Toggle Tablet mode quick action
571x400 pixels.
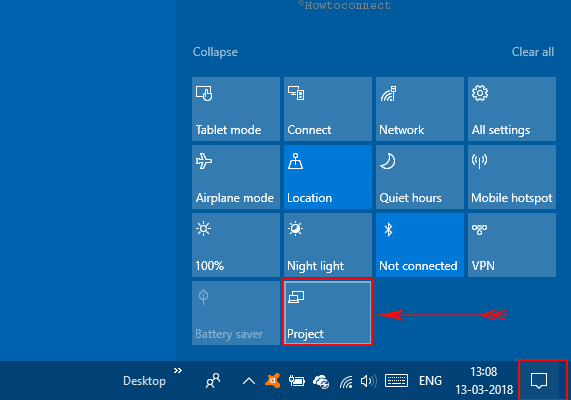pos(236,109)
